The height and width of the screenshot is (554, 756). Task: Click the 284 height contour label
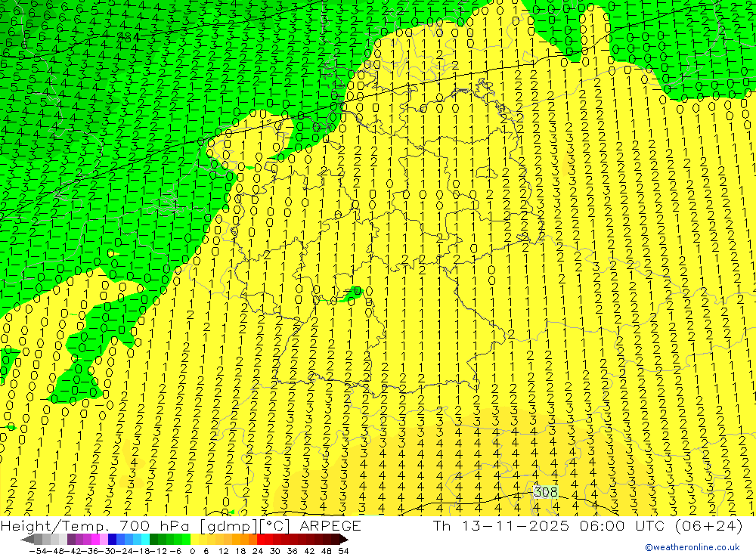[129, 37]
